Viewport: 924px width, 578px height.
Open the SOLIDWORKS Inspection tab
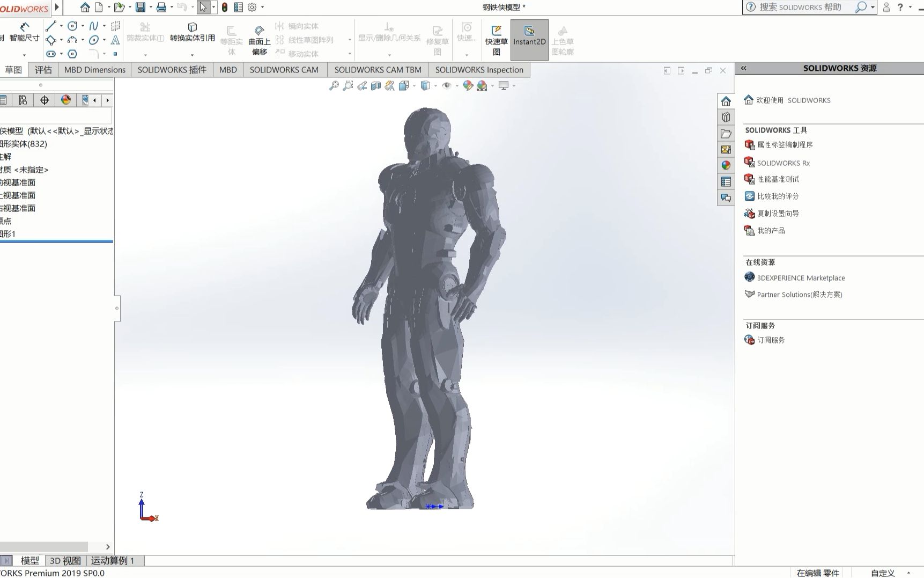pyautogui.click(x=479, y=70)
